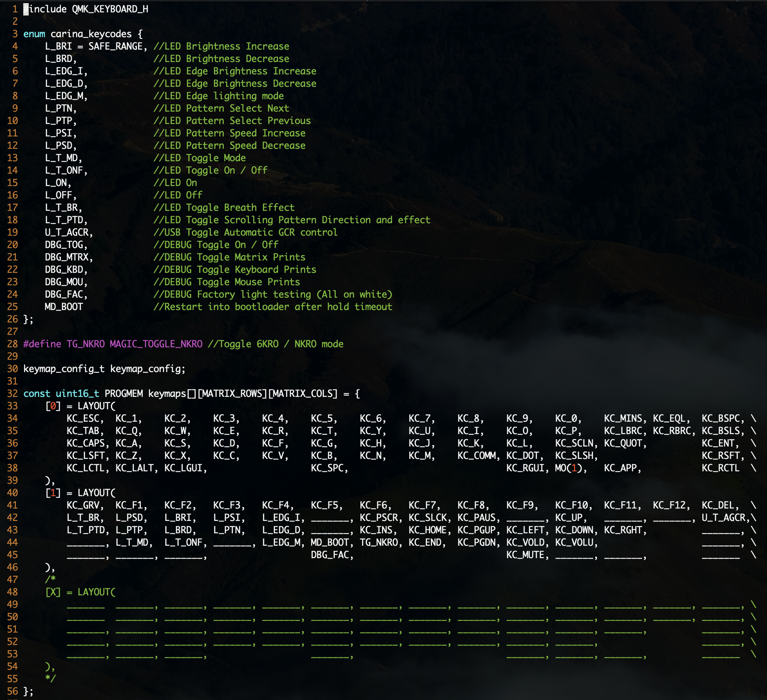The height and width of the screenshot is (700, 767).
Task: Select SAFE_RANGE on line 4
Action: pos(116,46)
